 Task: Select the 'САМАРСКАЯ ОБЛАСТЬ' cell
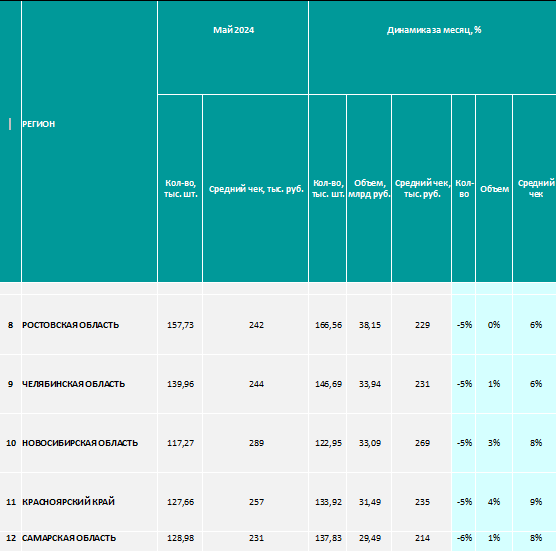point(89,541)
